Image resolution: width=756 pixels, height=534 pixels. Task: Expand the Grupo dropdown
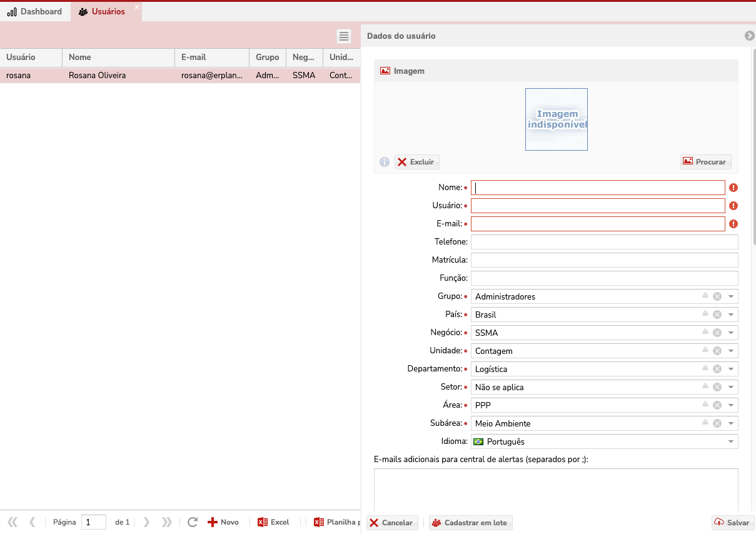(x=730, y=296)
